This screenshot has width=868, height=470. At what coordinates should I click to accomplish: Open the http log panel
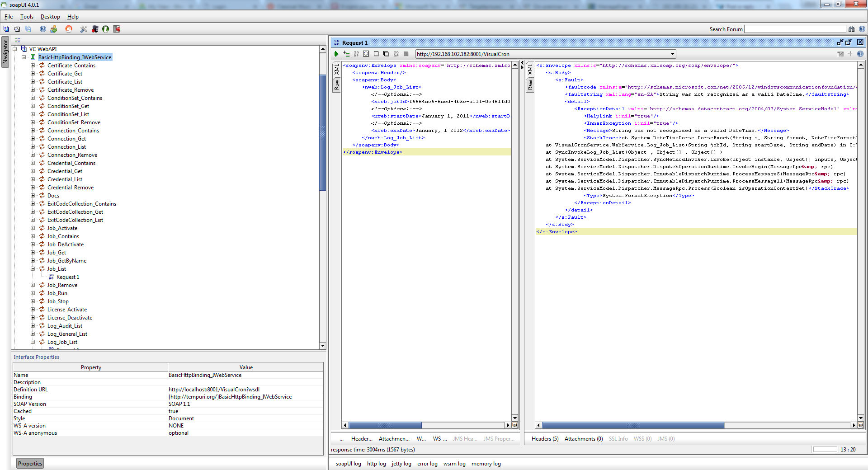[376, 464]
